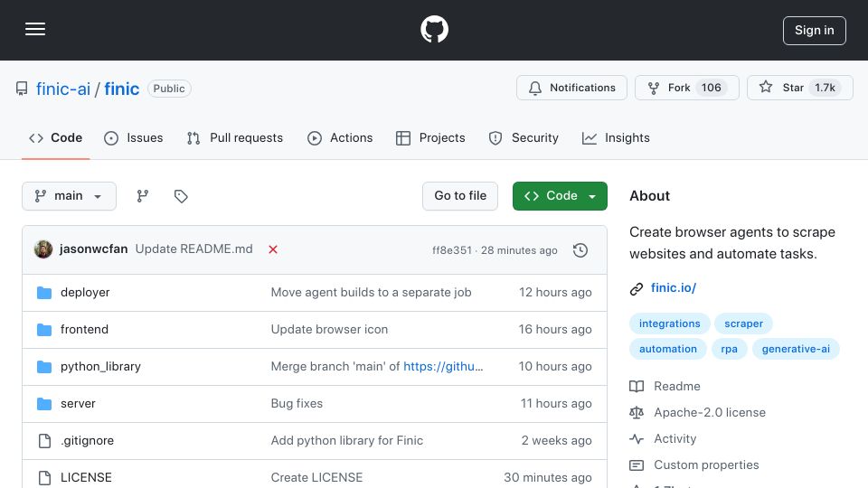868x488 pixels.
Task: Click the Notifications bell button
Action: 571,88
